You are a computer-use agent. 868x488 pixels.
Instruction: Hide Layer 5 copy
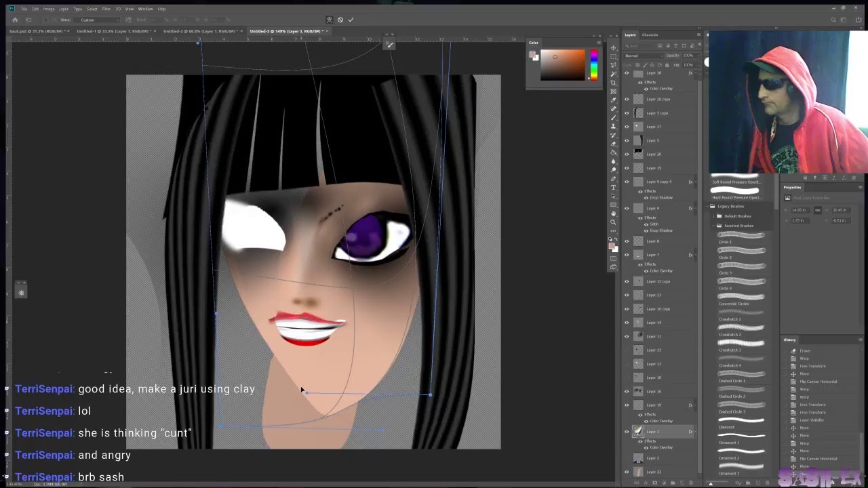627,113
